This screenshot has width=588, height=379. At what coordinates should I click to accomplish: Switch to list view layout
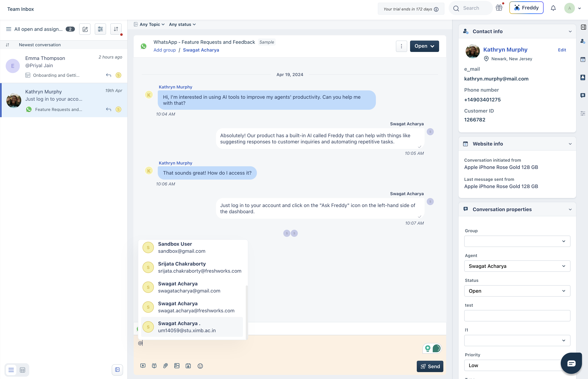(x=11, y=370)
